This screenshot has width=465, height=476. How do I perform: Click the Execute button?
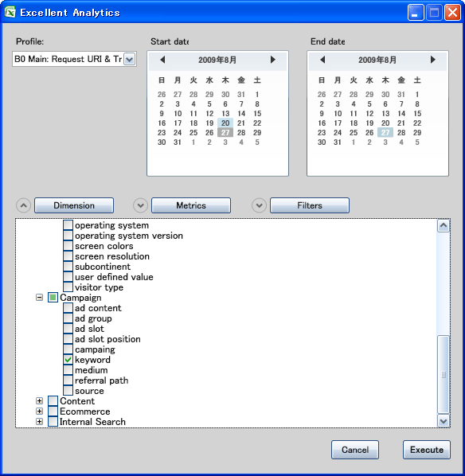click(x=427, y=450)
